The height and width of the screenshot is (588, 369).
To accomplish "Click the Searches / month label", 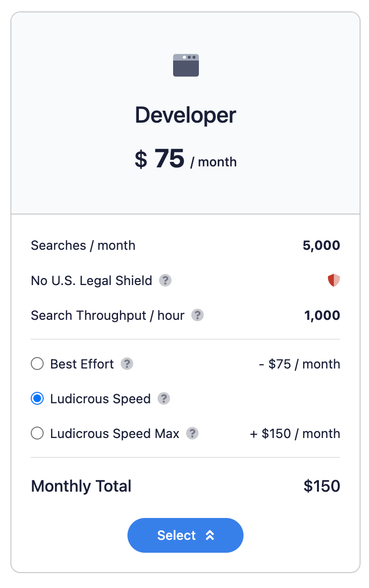I will pyautogui.click(x=83, y=245).
